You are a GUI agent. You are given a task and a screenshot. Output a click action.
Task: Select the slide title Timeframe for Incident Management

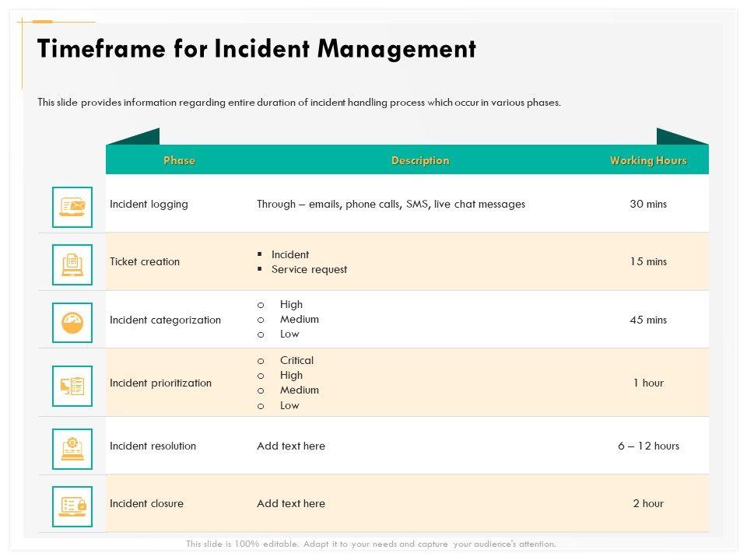257,49
